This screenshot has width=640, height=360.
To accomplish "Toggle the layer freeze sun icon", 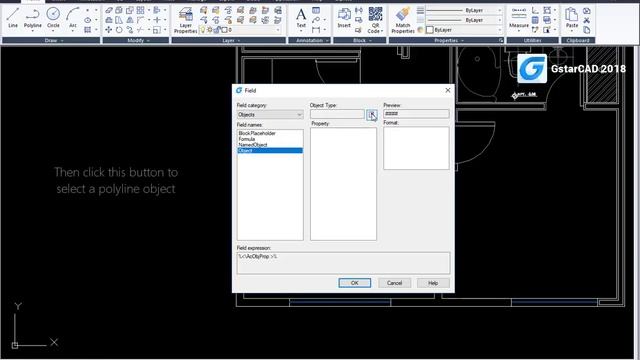I will click(x=210, y=30).
